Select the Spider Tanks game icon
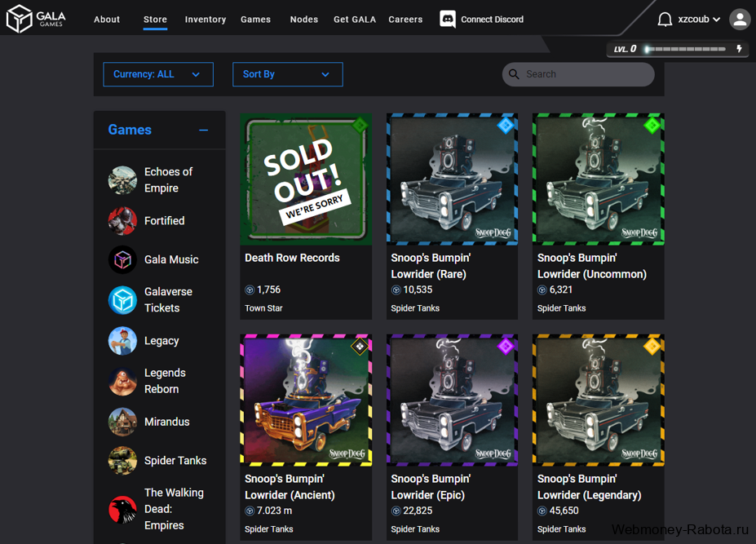Viewport: 756px width, 544px height. [x=122, y=461]
